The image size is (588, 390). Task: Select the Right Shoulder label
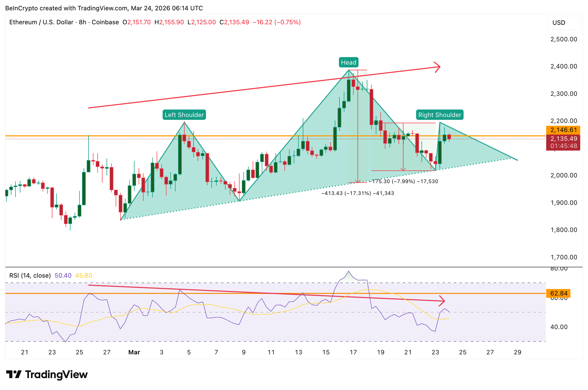pos(440,115)
